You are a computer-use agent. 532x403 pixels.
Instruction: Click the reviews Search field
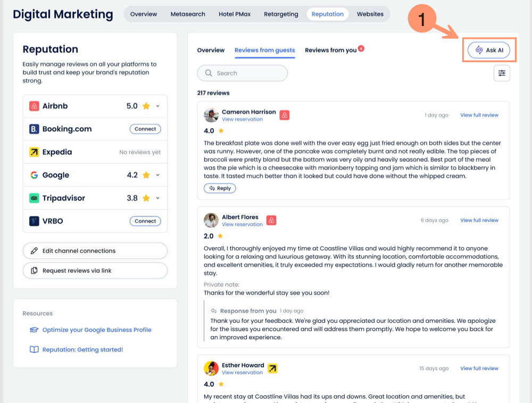pos(243,73)
